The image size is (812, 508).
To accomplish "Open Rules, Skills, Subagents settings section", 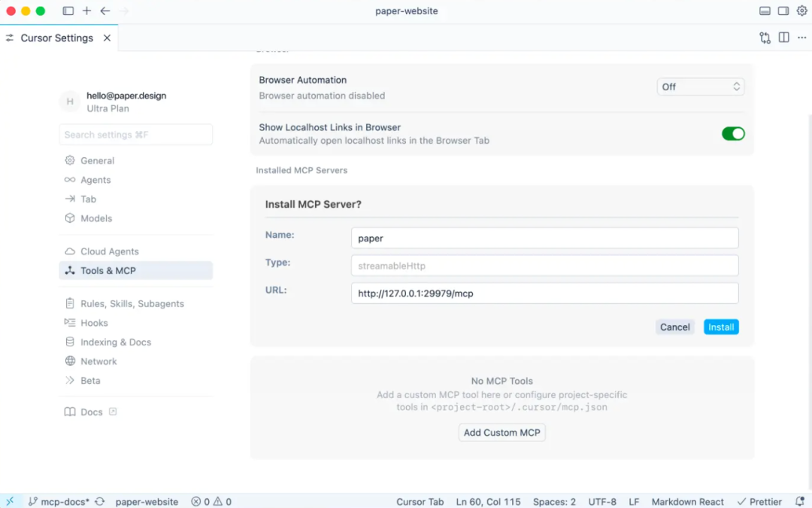I will tap(132, 304).
